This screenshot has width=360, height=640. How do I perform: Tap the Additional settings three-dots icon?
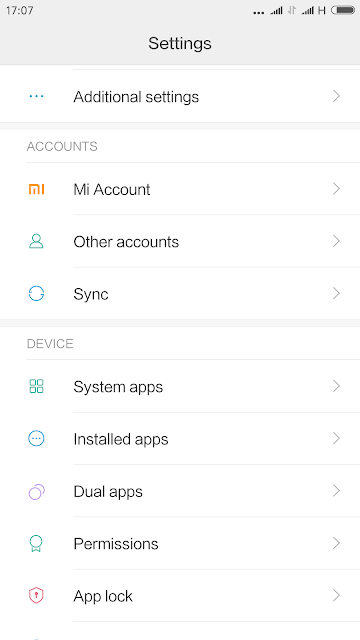tap(36, 96)
